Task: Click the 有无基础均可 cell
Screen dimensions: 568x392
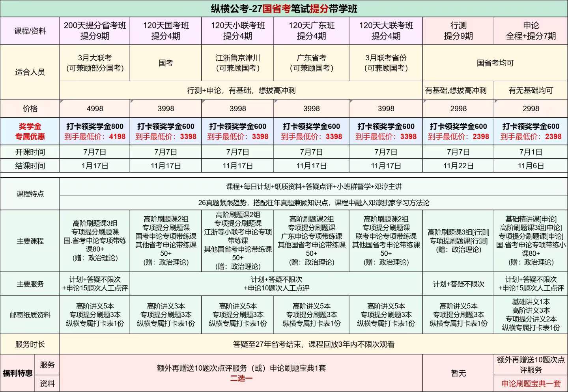Action: 531,90
